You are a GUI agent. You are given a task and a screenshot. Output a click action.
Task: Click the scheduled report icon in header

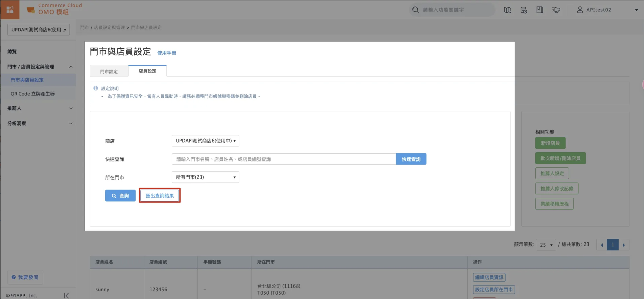(x=523, y=10)
